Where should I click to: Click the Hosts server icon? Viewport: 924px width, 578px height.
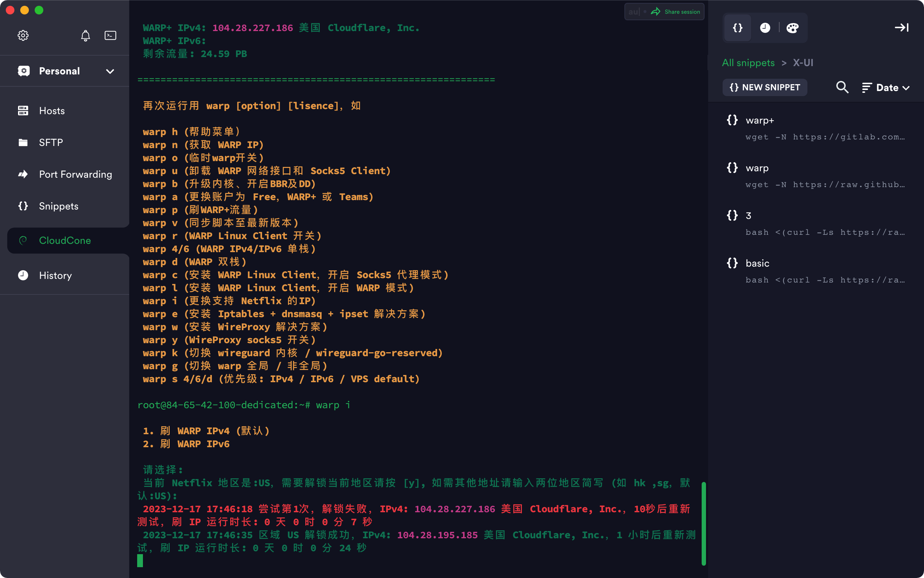coord(23,111)
